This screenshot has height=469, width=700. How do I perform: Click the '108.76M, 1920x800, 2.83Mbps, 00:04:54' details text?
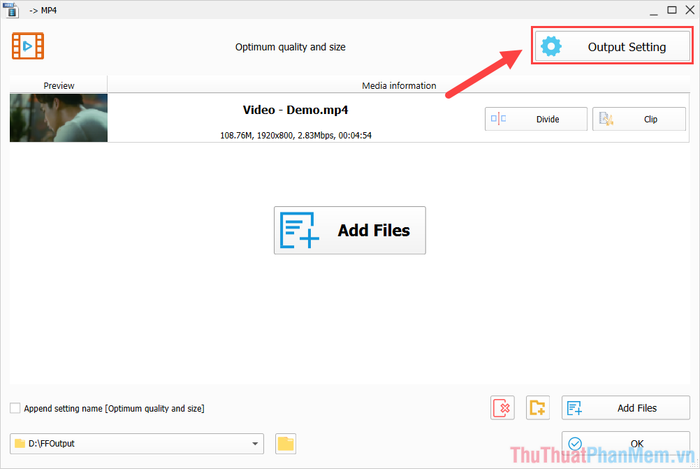(x=296, y=135)
